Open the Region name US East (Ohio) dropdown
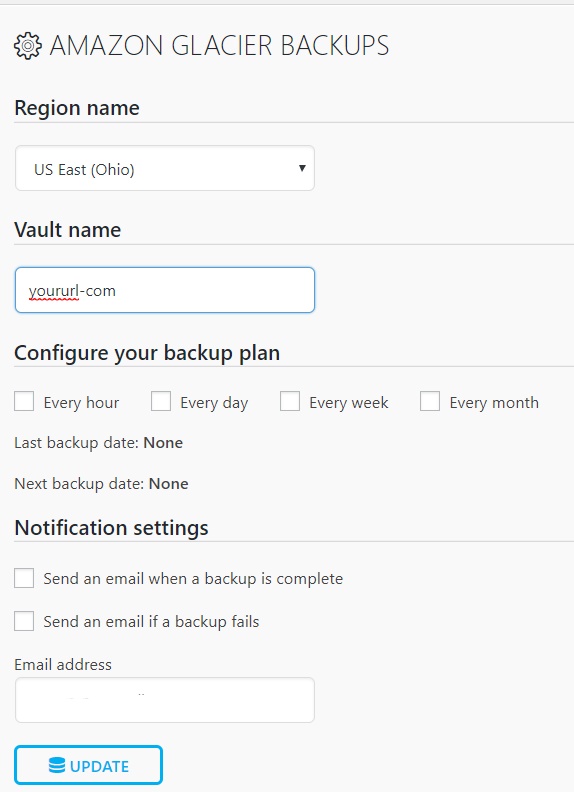The image size is (574, 792). (165, 168)
